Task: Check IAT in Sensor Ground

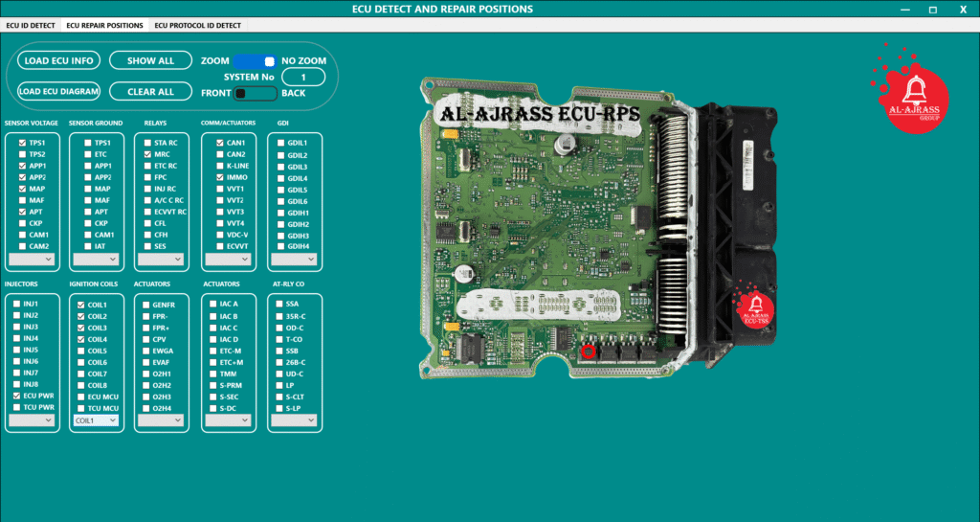Action: (88, 246)
